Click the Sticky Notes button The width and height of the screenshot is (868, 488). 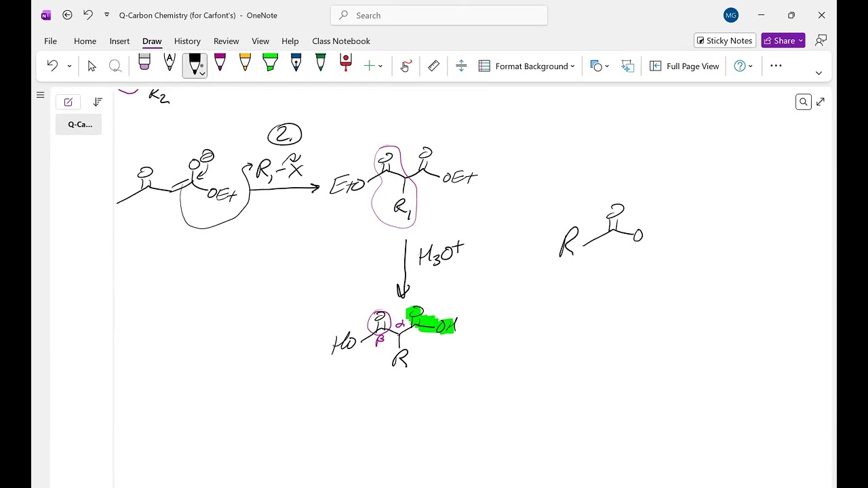tap(724, 41)
